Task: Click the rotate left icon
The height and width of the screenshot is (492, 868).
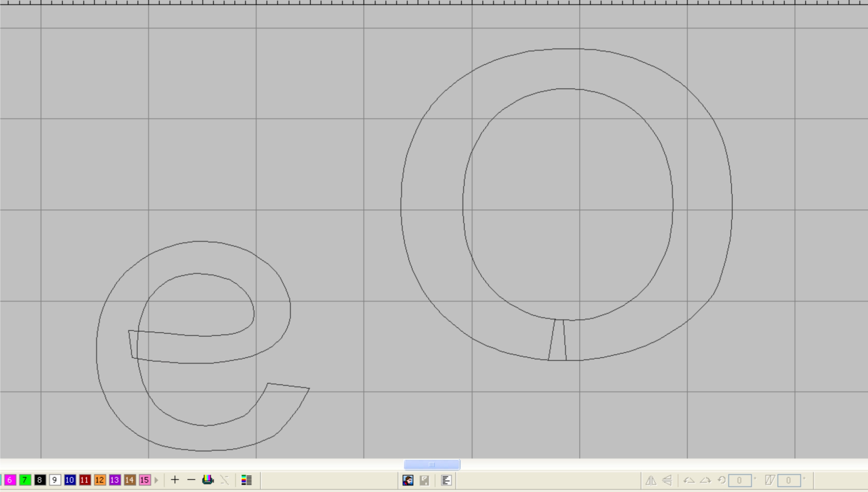Action: tap(689, 480)
